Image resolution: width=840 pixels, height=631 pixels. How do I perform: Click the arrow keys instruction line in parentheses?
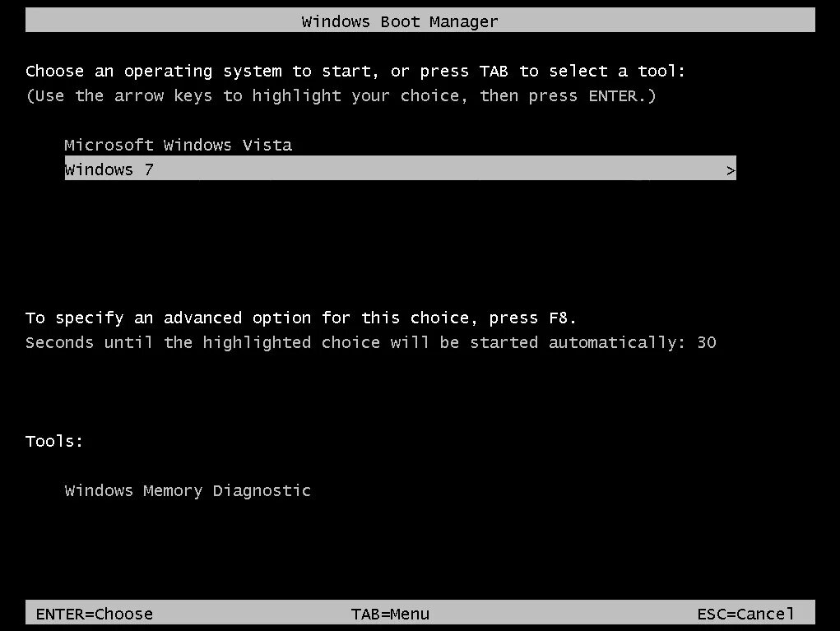(341, 96)
